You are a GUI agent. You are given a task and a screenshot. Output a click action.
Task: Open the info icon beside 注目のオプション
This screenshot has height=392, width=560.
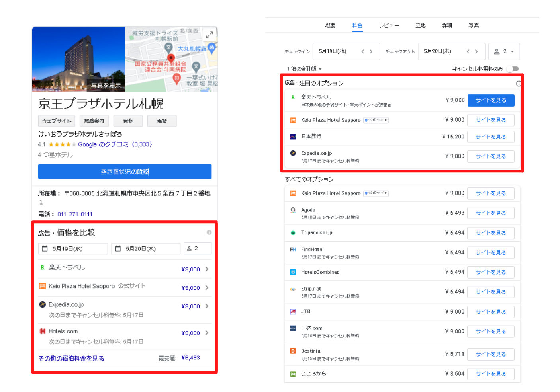(x=518, y=84)
